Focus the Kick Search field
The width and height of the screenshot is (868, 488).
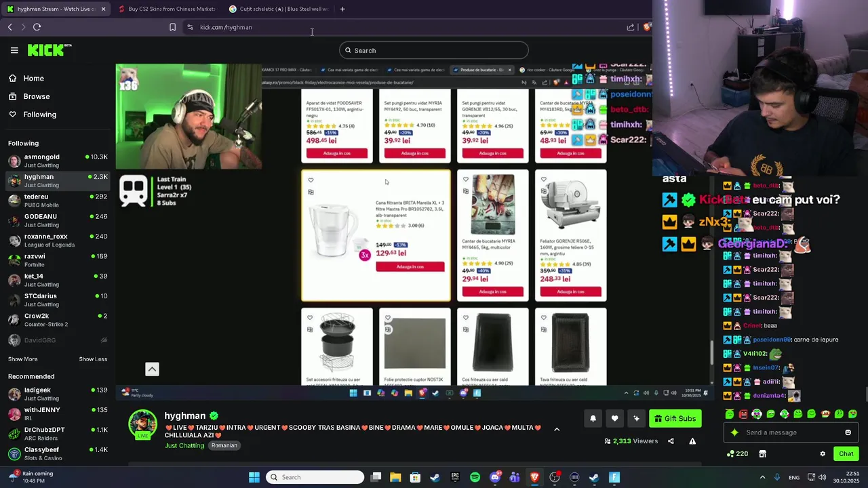434,50
